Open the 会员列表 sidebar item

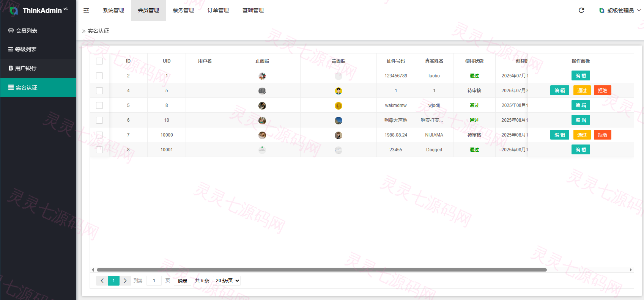point(38,31)
